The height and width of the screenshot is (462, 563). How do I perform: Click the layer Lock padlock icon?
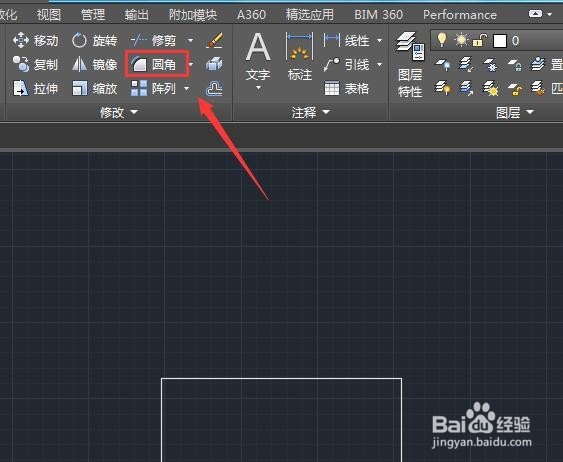514,65
